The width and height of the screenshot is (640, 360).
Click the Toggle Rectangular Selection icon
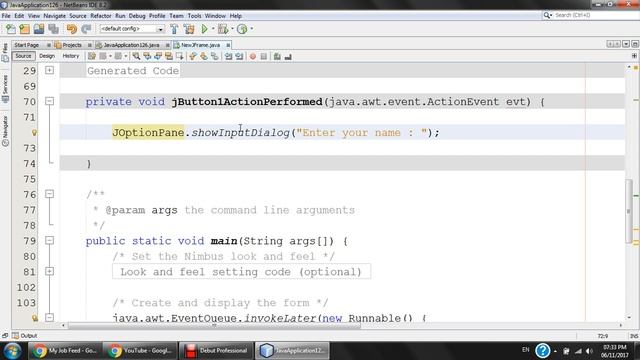click(179, 56)
